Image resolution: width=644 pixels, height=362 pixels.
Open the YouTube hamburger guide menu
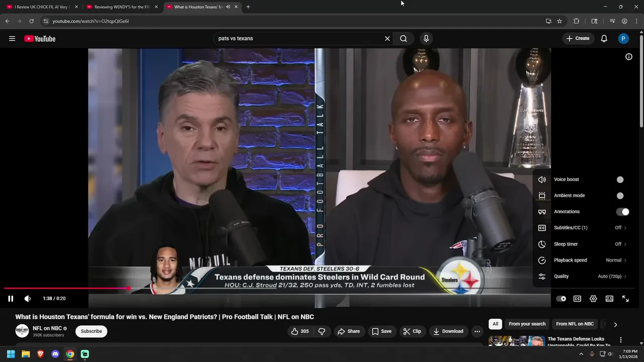(x=12, y=39)
